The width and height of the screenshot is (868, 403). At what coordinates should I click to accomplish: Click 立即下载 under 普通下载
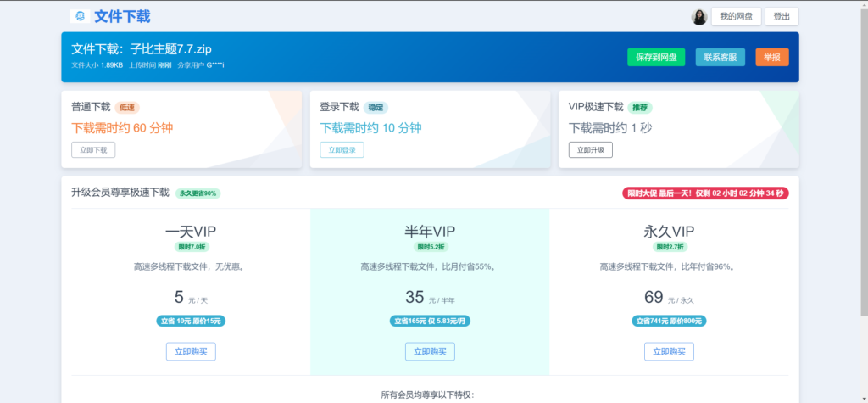93,149
